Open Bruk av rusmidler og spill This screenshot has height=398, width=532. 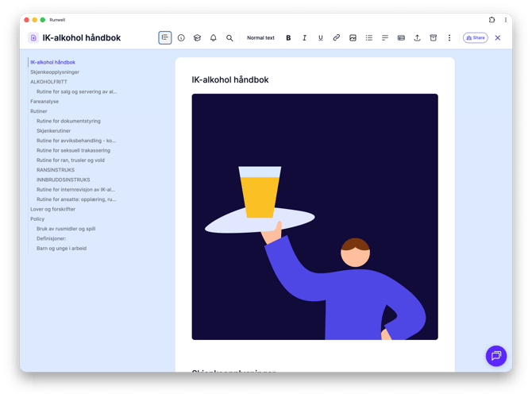[66, 229]
